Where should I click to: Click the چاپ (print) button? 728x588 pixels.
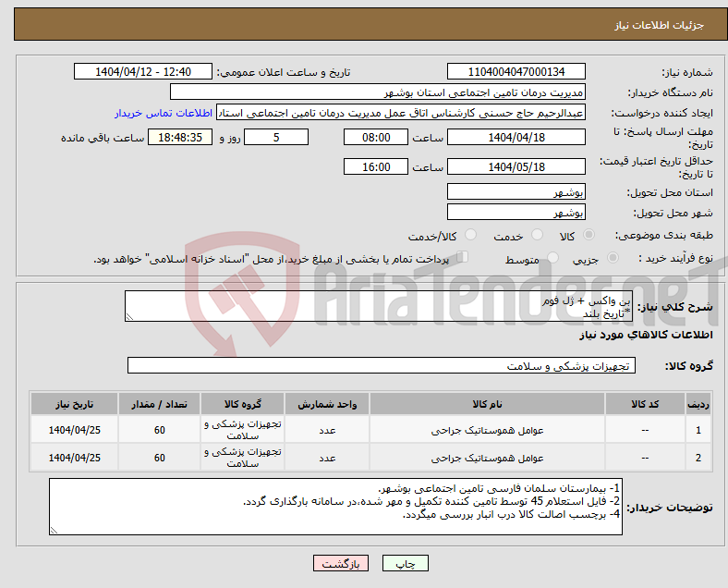pyautogui.click(x=405, y=563)
